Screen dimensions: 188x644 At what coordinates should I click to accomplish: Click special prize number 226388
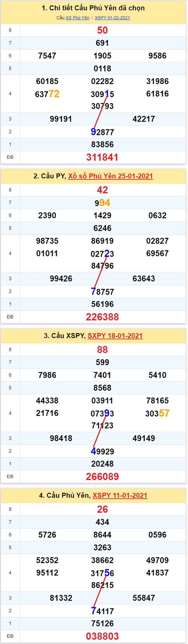click(x=102, y=317)
